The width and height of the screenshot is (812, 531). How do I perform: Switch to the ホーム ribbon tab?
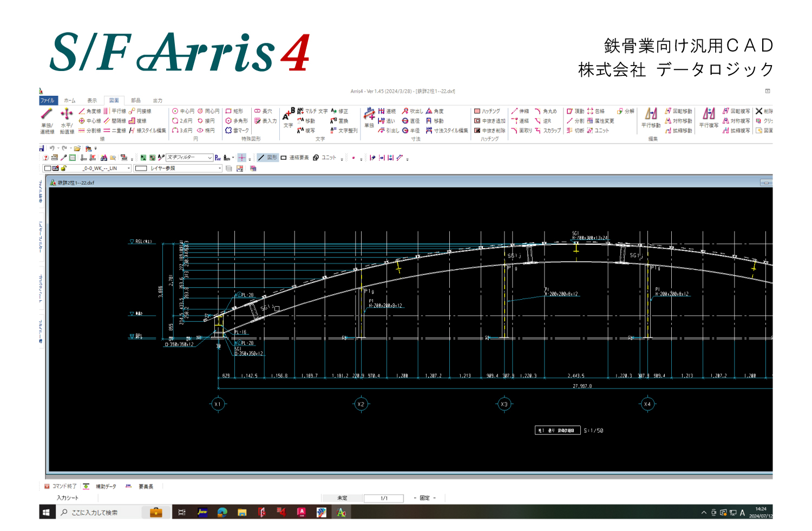(70, 100)
